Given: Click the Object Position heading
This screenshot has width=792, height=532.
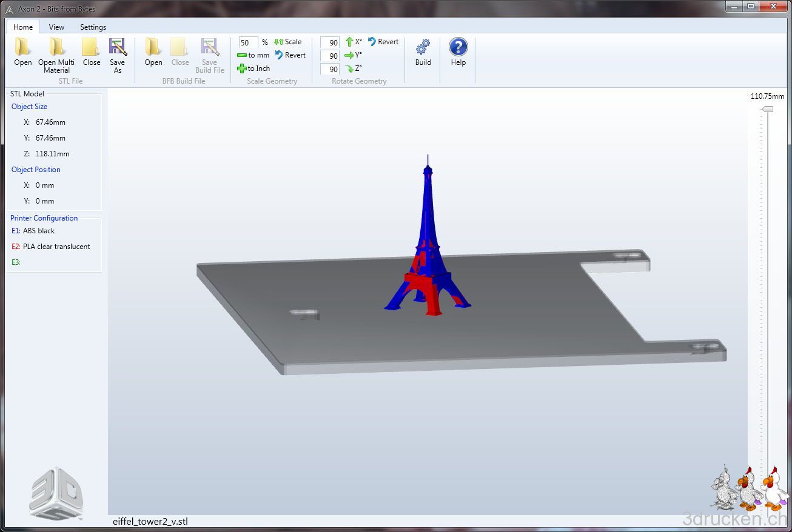Looking at the screenshot, I should [x=36, y=170].
